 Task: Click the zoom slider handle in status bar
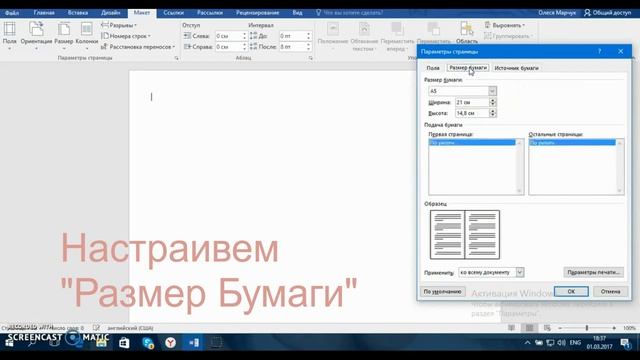[587, 328]
